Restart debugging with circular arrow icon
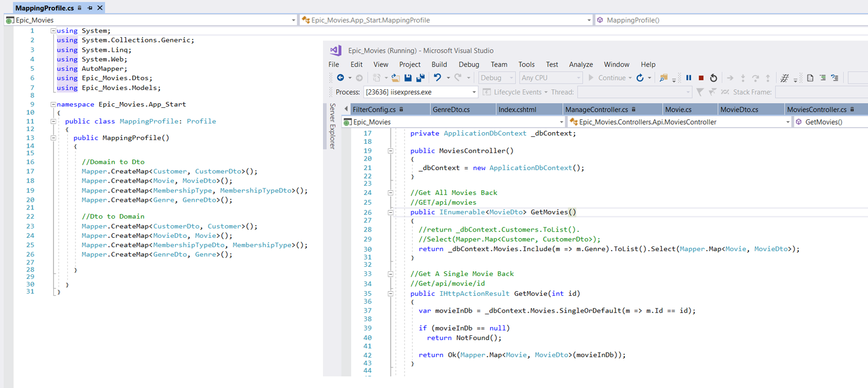 (713, 78)
